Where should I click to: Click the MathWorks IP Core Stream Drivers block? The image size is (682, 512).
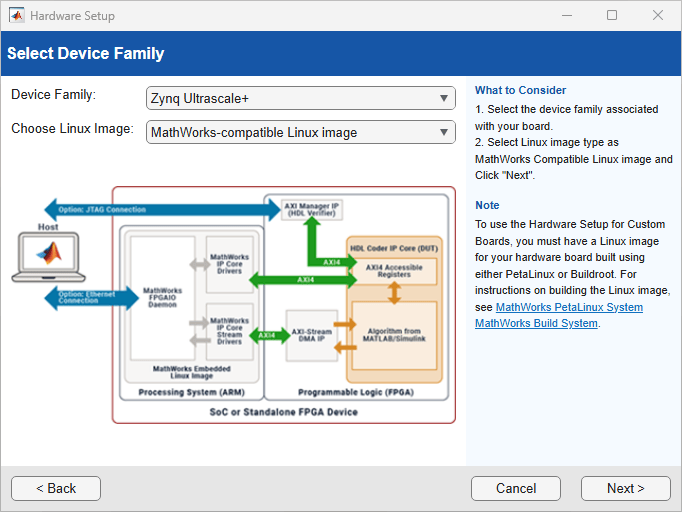pyautogui.click(x=229, y=331)
